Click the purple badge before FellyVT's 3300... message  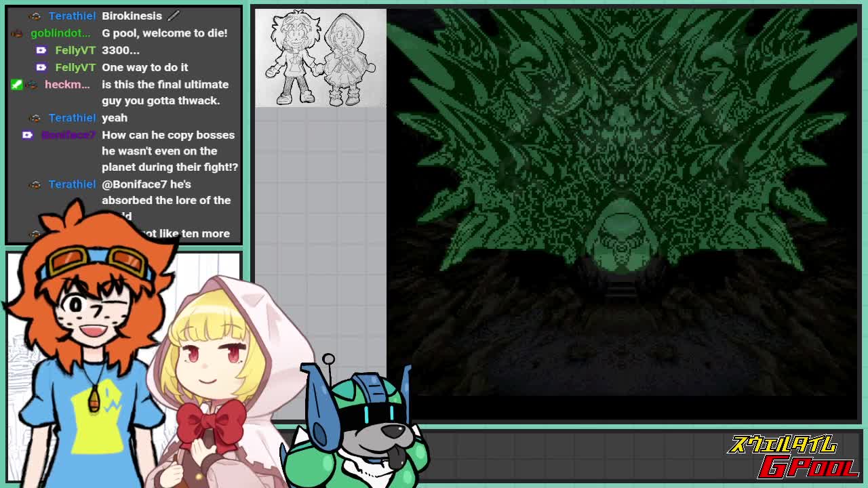[41, 50]
